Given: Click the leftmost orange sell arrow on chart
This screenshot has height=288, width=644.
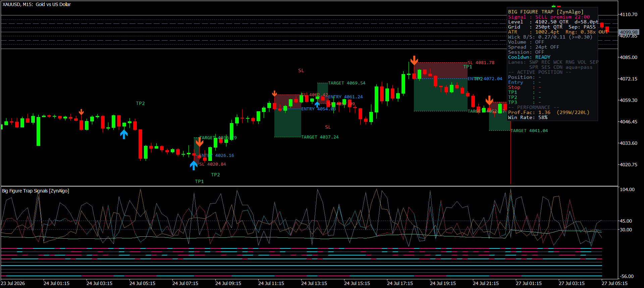Looking at the screenshot, I should coord(81,112).
